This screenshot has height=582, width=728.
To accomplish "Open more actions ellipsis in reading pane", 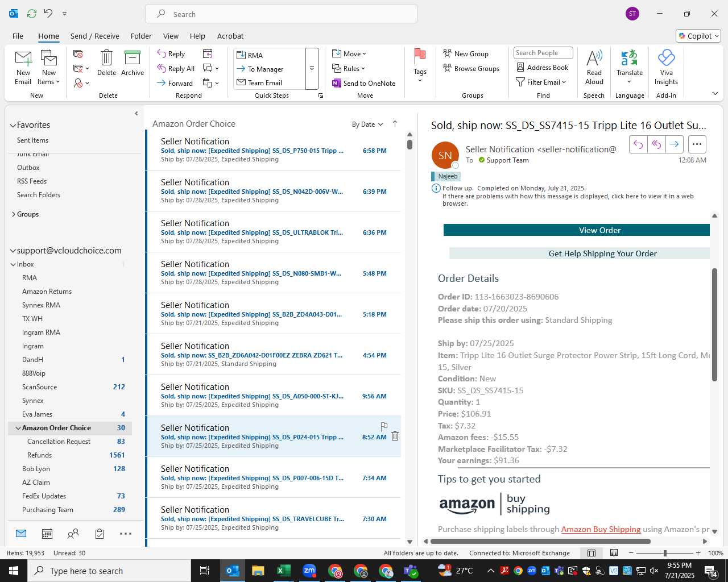I will (697, 144).
